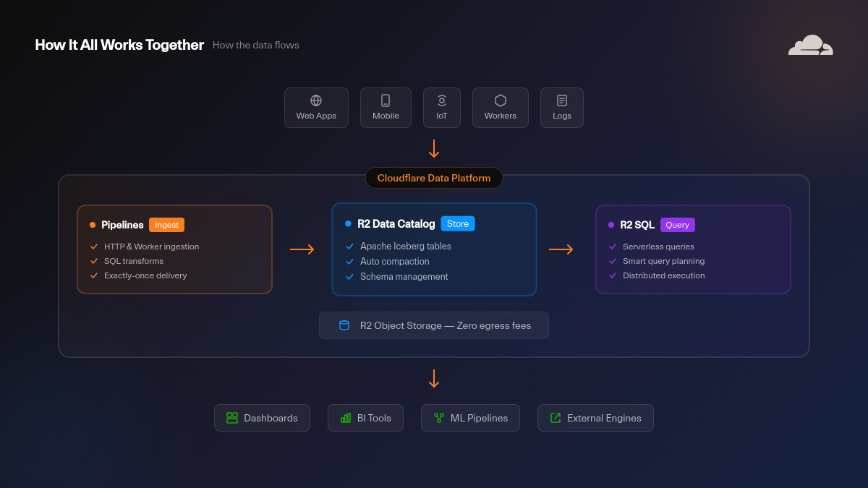Image resolution: width=868 pixels, height=488 pixels.
Task: Click the Web Apps globe icon
Action: click(316, 100)
